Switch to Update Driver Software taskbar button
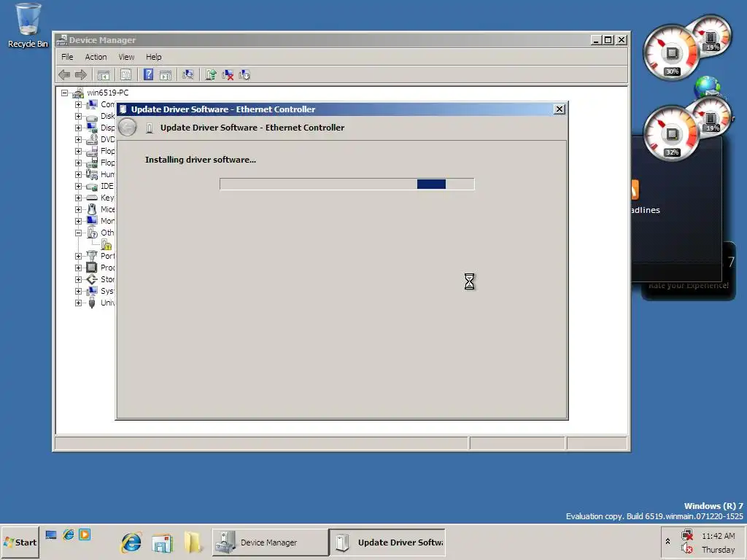 click(388, 542)
